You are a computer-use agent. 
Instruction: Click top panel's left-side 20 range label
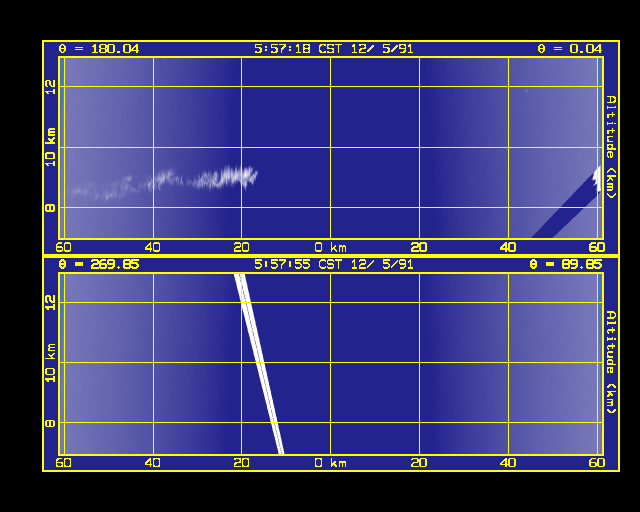pos(241,247)
